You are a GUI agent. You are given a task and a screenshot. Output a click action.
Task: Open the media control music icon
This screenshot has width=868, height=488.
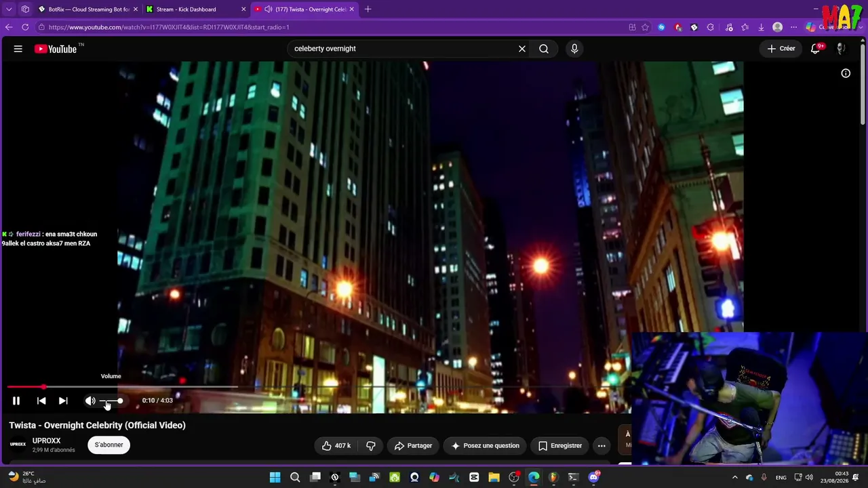pos(729,27)
